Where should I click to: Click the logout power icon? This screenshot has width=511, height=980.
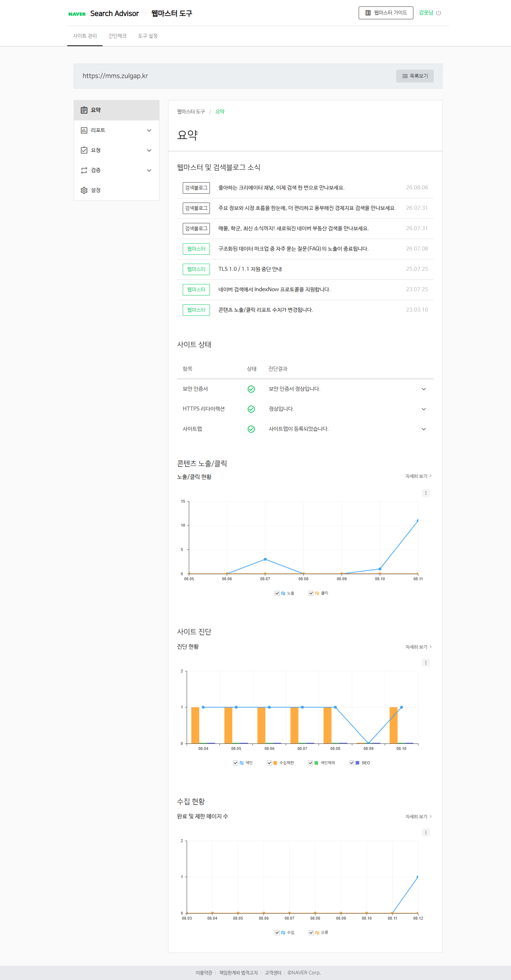click(439, 13)
